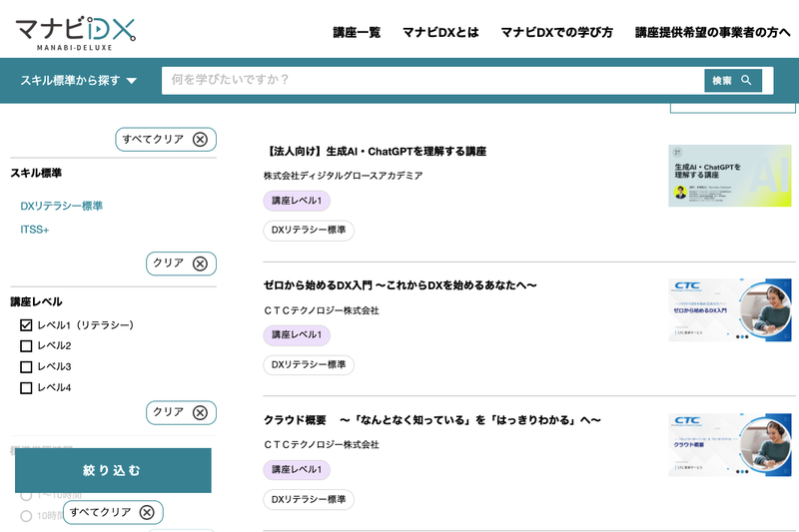Screen dimensions: 799x532
Task: Click the X icon in bottom すべてクリア
Action: pyautogui.click(x=147, y=512)
